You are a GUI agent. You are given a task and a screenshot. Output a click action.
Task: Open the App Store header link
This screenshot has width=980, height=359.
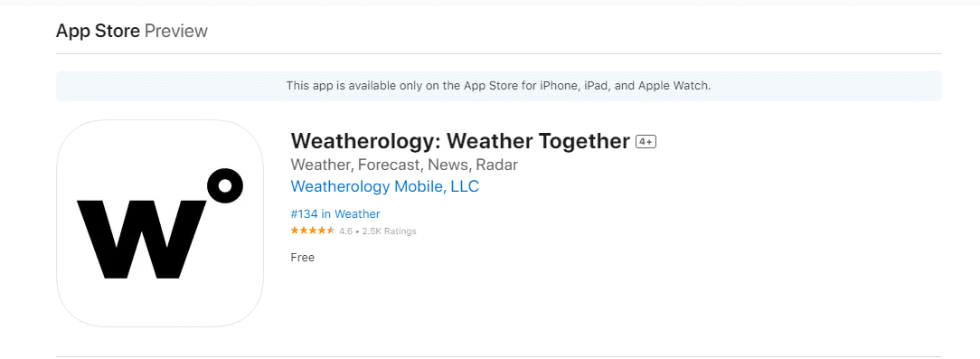pos(99,31)
